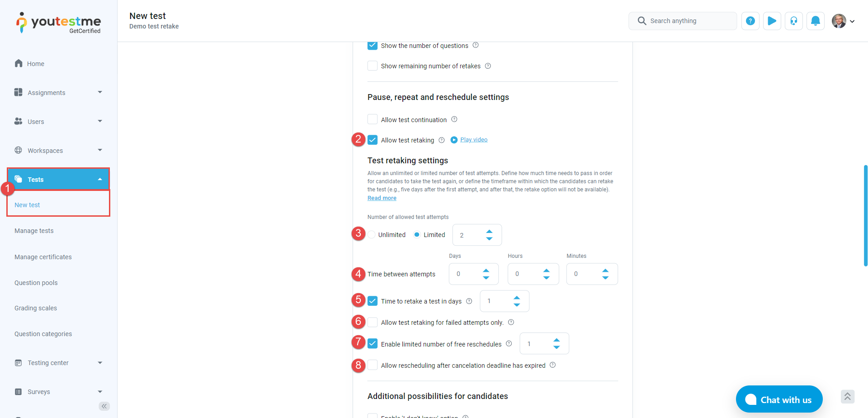868x418 pixels.
Task: Expand the Users sidebar dropdown
Action: point(99,121)
